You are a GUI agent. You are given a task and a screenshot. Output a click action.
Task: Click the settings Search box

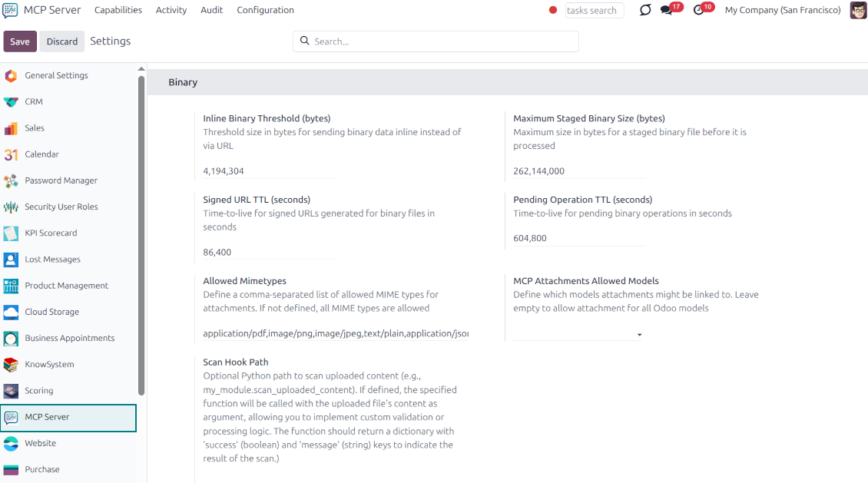442,41
